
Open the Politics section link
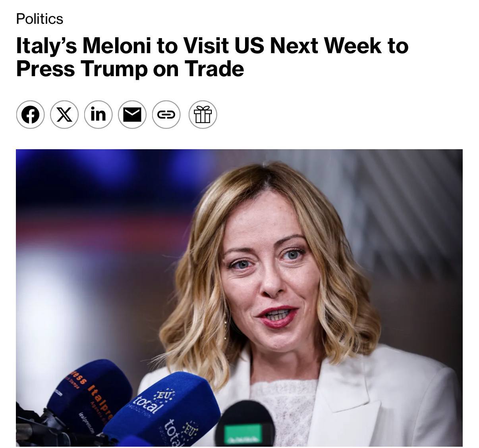(x=39, y=19)
